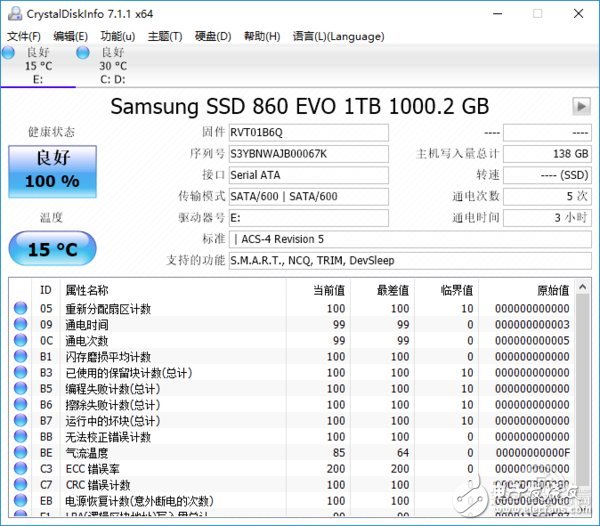Select the 运行中的坏块(总计) attribute row
The image size is (600, 526).
pos(292,421)
